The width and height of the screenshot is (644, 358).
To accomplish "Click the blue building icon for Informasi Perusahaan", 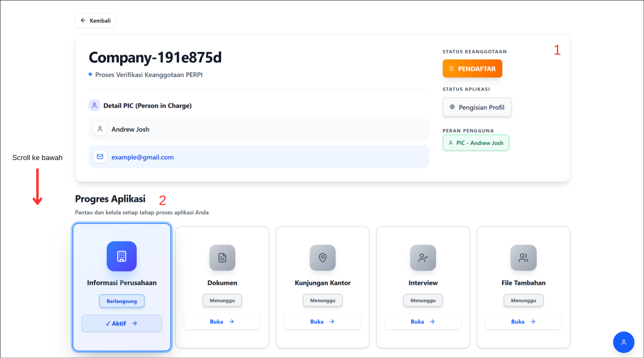I will pyautogui.click(x=122, y=256).
